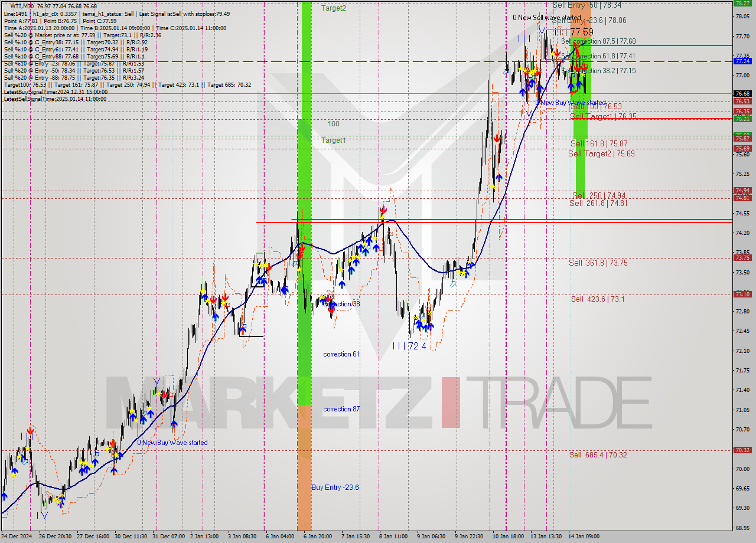
Task: Click the 13 Jan 13:30 time label
Action: (546, 537)
